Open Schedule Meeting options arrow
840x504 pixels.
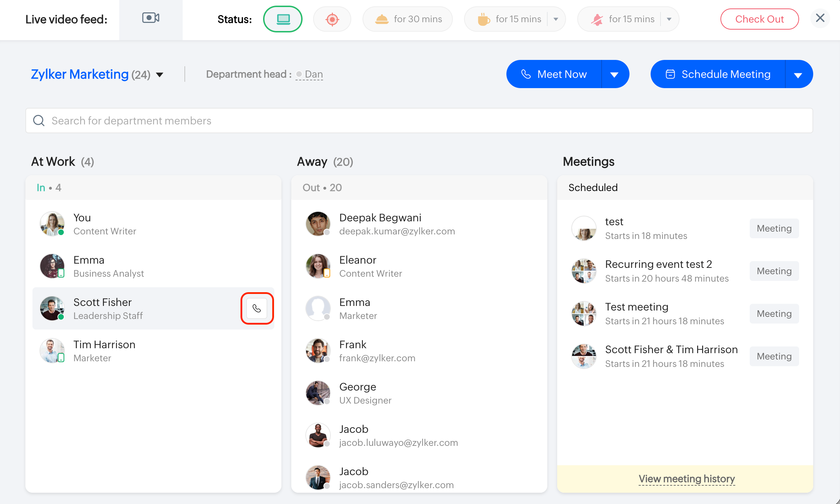pyautogui.click(x=798, y=75)
